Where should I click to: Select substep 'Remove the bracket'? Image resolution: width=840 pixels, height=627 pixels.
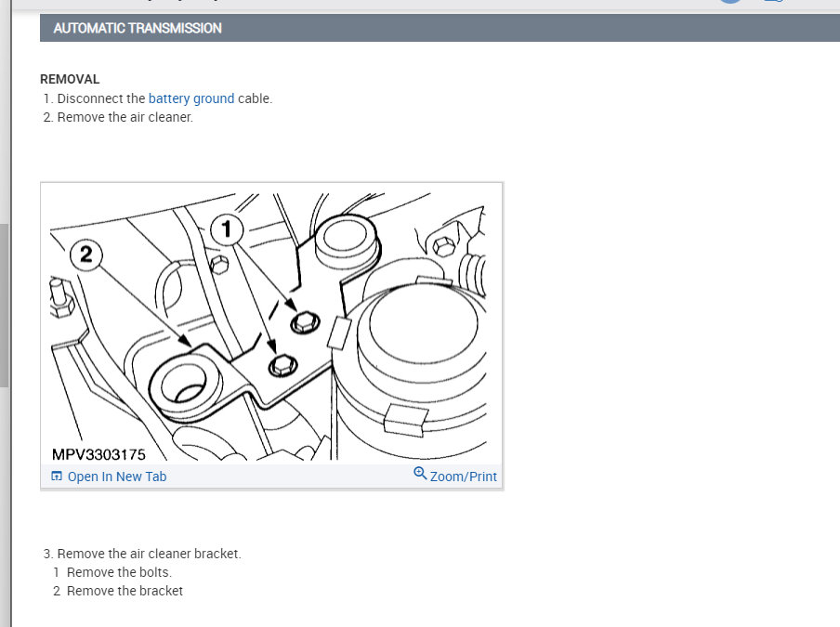click(x=125, y=591)
